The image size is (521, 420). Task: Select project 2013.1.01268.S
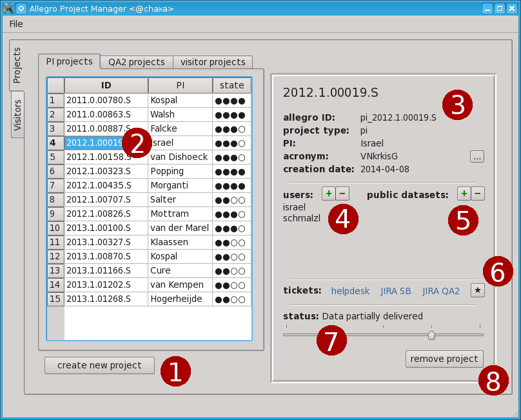coord(106,299)
